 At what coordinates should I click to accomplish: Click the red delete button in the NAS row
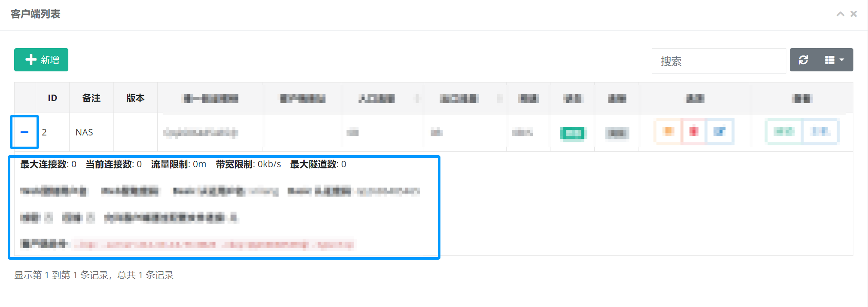694,132
